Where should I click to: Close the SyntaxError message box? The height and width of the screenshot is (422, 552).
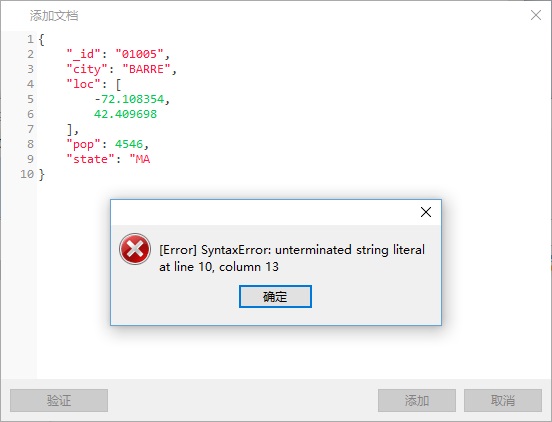click(426, 212)
